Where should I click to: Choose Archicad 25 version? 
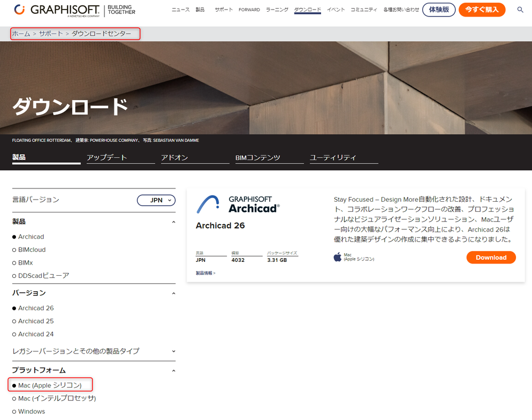point(33,321)
